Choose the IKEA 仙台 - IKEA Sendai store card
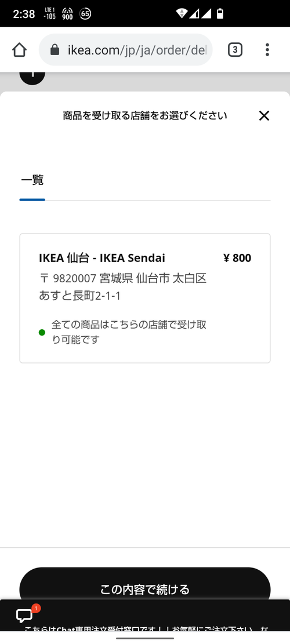 tap(145, 298)
